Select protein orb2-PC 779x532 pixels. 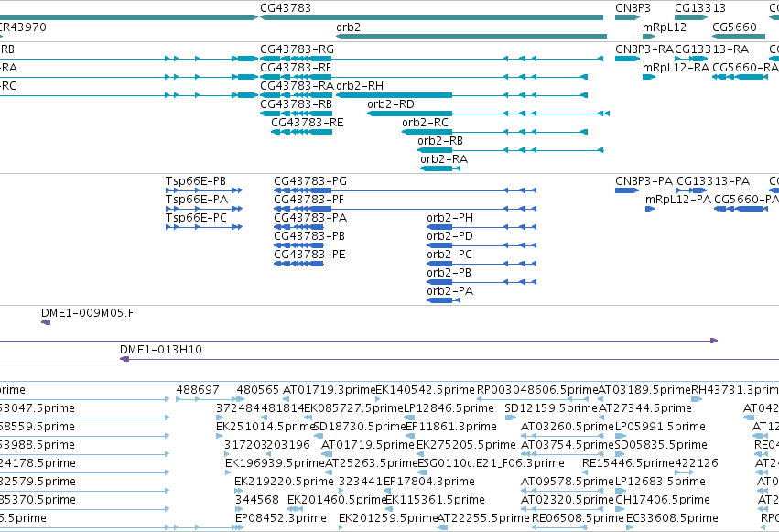481,264
